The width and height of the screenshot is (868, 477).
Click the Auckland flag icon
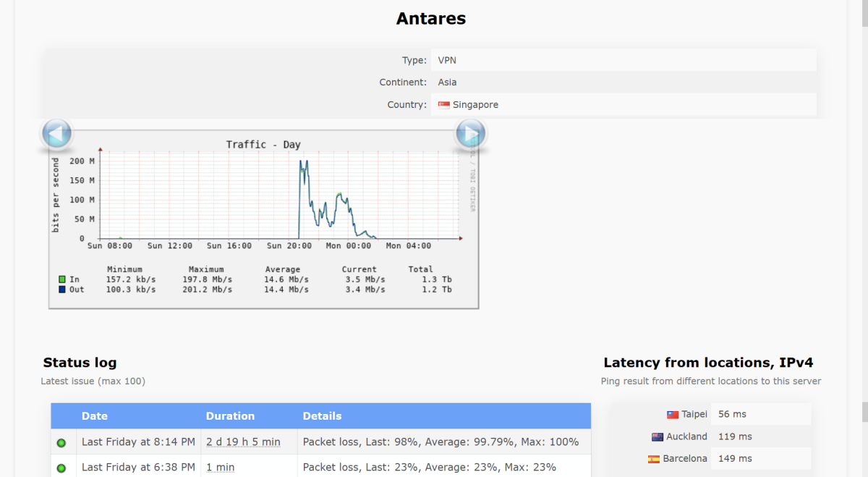[x=658, y=436]
